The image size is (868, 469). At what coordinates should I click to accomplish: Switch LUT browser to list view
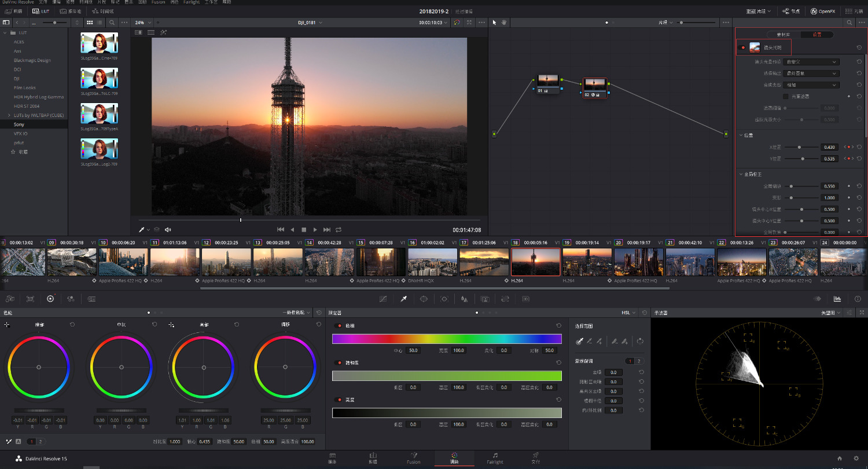click(99, 22)
